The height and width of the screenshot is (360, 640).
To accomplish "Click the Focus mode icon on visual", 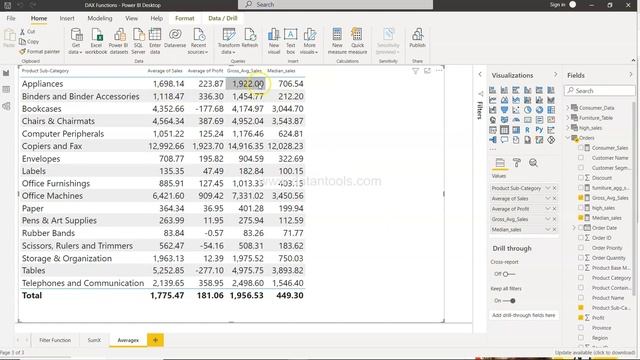I will point(427,71).
